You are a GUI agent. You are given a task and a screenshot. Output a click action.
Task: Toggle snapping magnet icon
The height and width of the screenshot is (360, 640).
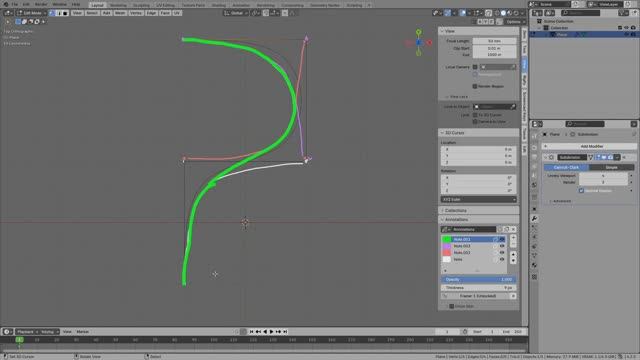pos(266,13)
